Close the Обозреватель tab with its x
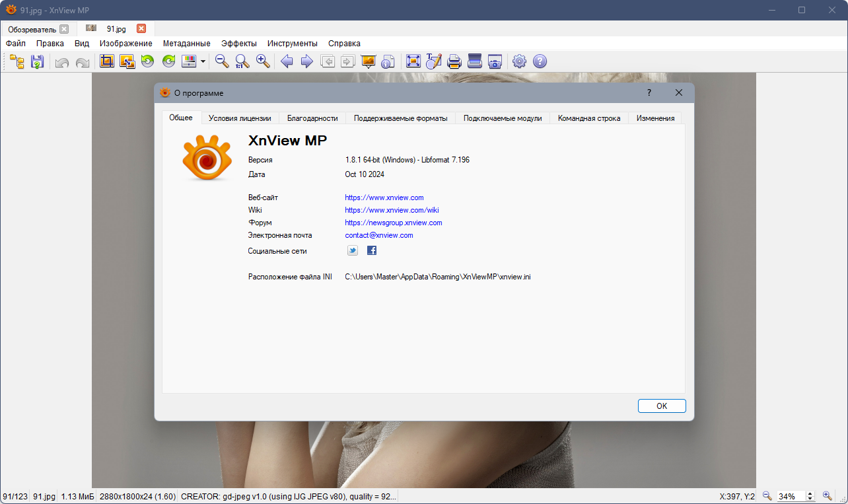The image size is (848, 504). pos(64,29)
